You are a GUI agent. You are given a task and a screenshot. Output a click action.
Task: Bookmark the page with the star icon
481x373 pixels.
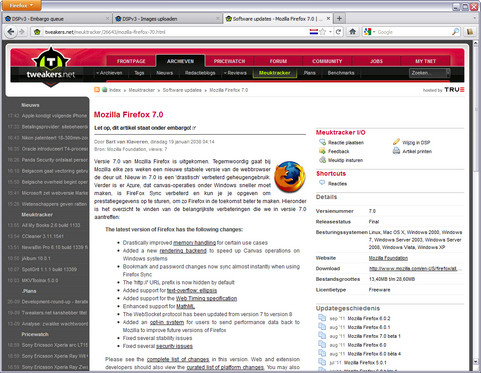[323, 32]
